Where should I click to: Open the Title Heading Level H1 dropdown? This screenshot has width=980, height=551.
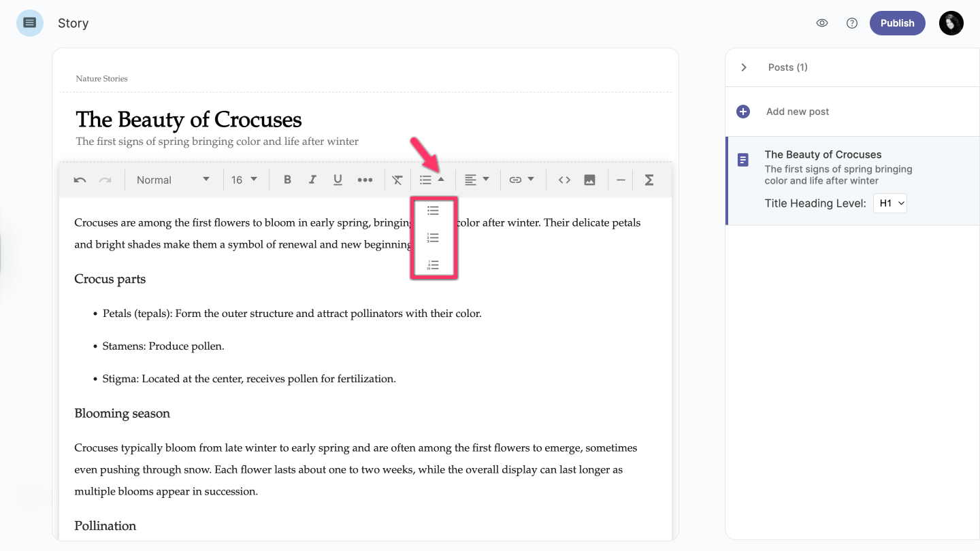pos(889,203)
